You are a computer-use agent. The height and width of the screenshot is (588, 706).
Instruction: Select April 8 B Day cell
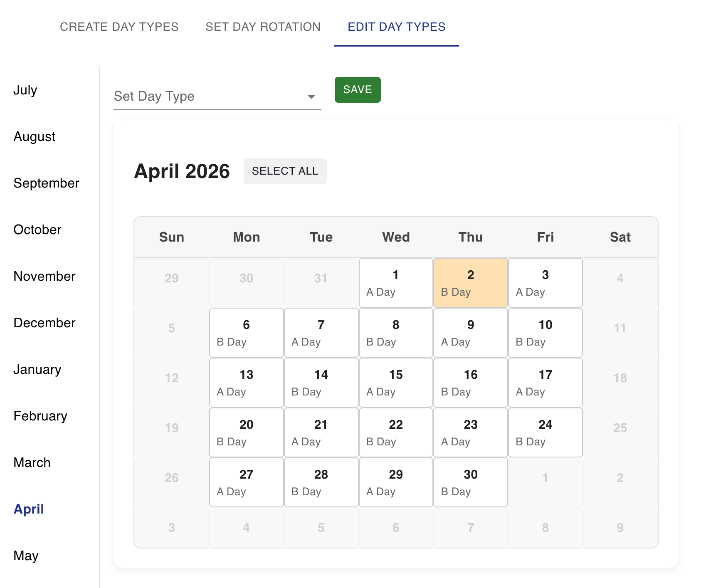pyautogui.click(x=396, y=333)
